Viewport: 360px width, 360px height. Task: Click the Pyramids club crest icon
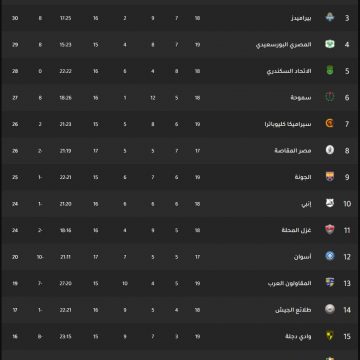tap(330, 17)
